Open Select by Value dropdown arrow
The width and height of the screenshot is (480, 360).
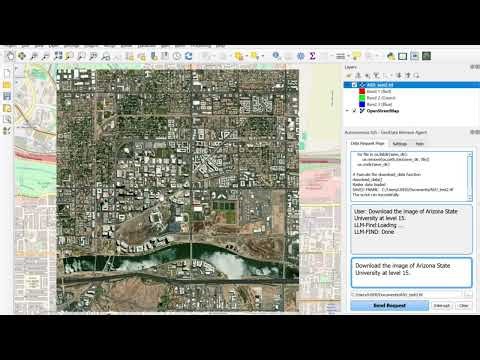click(x=263, y=56)
